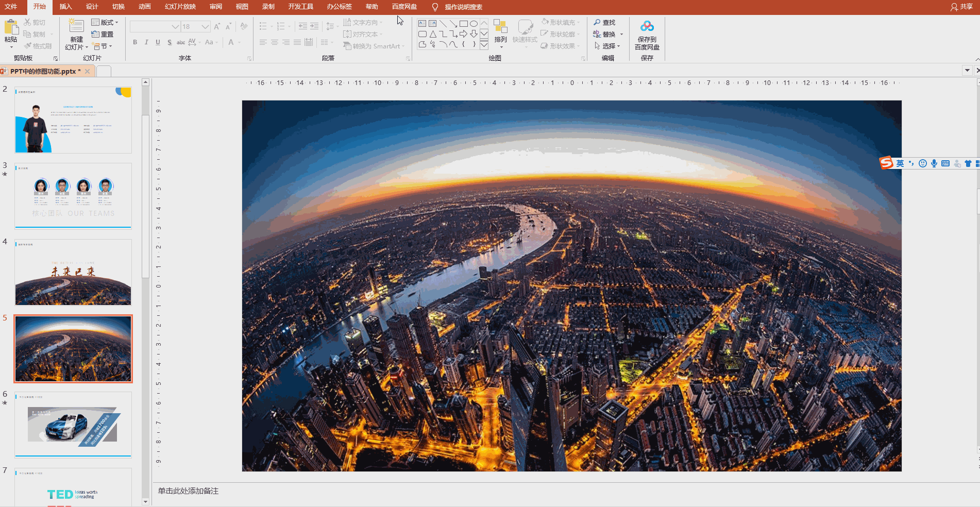Open the font name combo box
The width and height of the screenshot is (980, 507).
tap(155, 26)
